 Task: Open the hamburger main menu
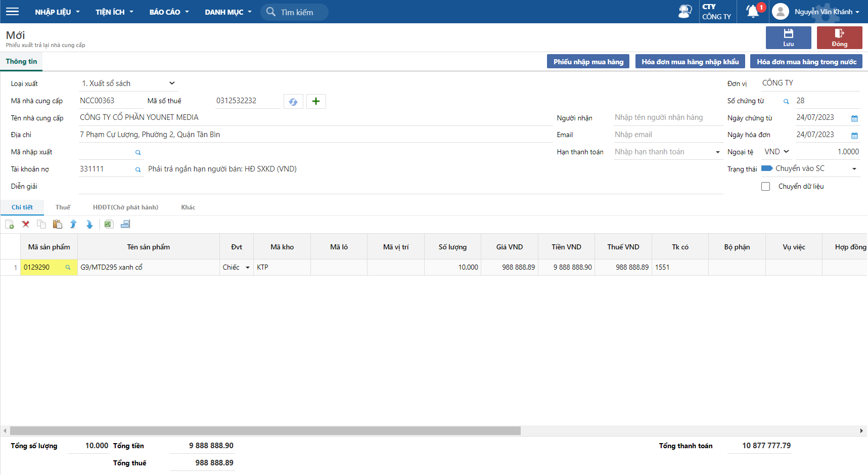tap(12, 12)
